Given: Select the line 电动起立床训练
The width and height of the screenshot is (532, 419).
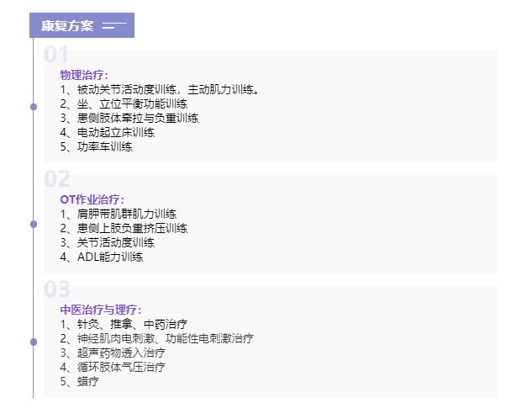Looking at the screenshot, I should click(108, 132).
